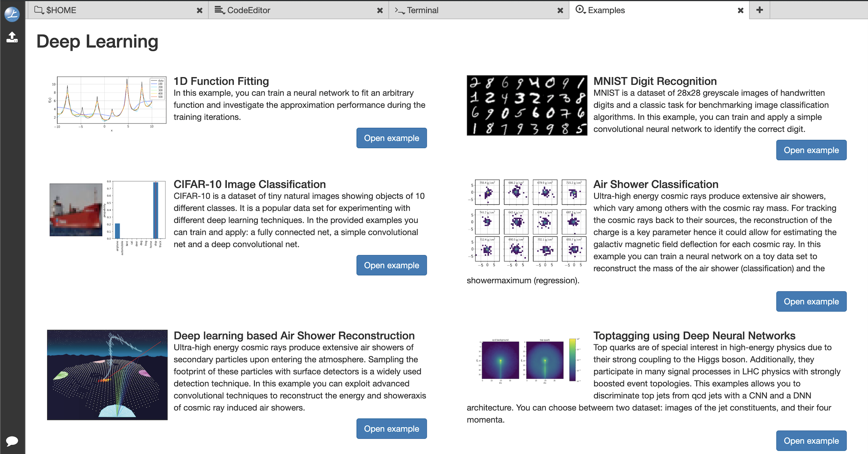868x454 pixels.
Task: Expand the dropdown arrow on the $HOME tab icon
Action: coord(43,12)
